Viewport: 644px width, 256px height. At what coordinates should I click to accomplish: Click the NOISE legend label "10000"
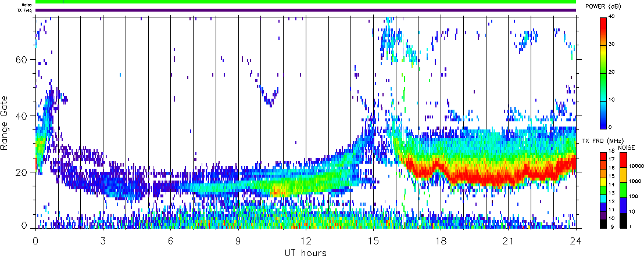[636, 166]
